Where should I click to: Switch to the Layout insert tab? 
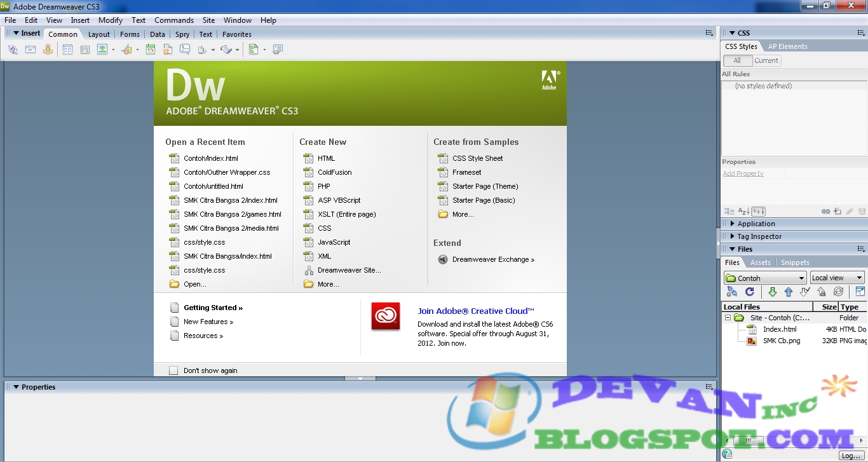[x=98, y=34]
